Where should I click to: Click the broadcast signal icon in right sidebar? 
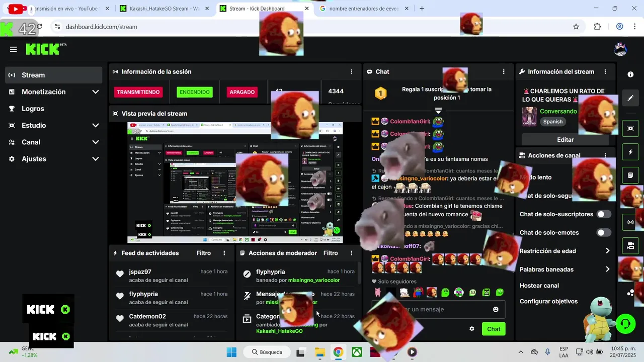(x=630, y=222)
